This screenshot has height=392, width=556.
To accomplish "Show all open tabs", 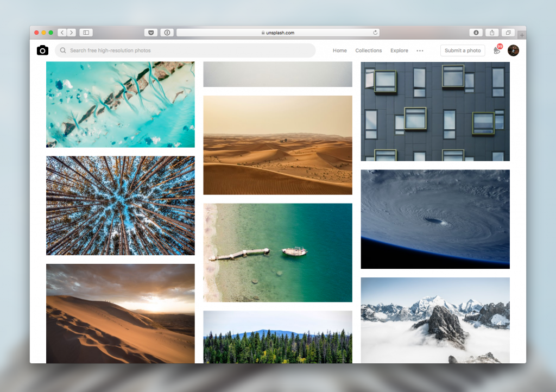I will pos(508,33).
